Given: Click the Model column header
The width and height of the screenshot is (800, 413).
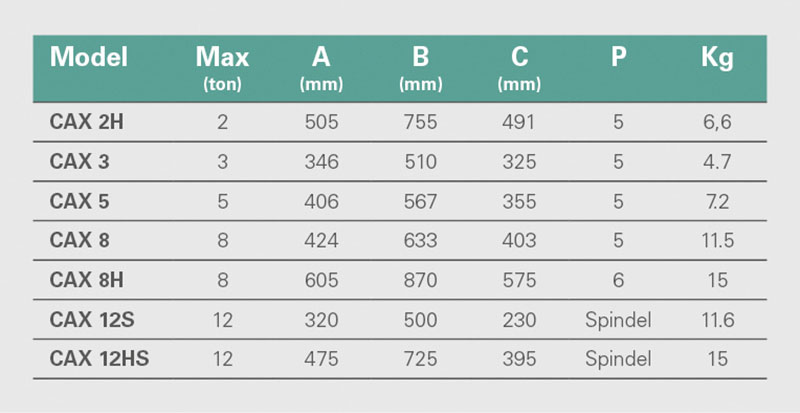Looking at the screenshot, I should click(89, 57).
